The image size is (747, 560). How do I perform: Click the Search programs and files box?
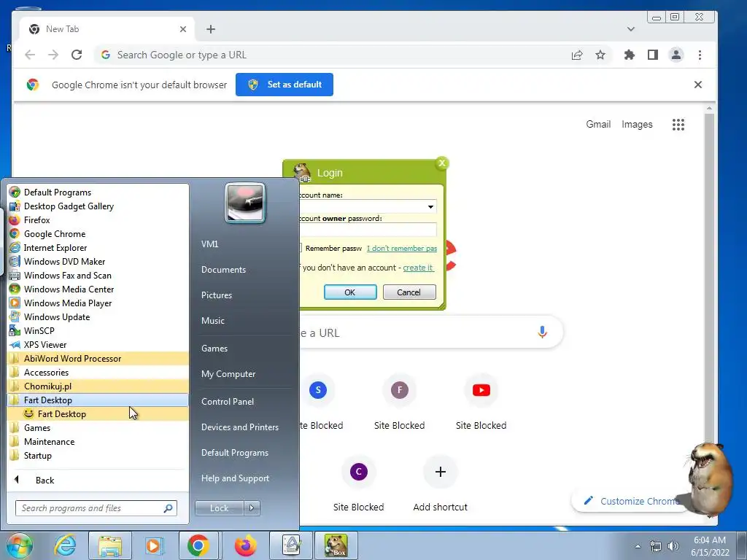[x=96, y=508]
